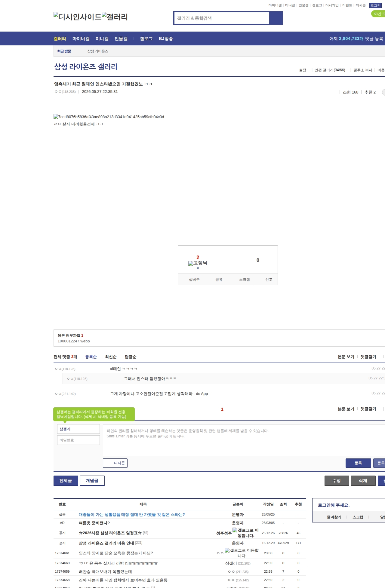Open notice ☆2026시즌 삼성 라이온즈 일정표☆

tap(110, 533)
